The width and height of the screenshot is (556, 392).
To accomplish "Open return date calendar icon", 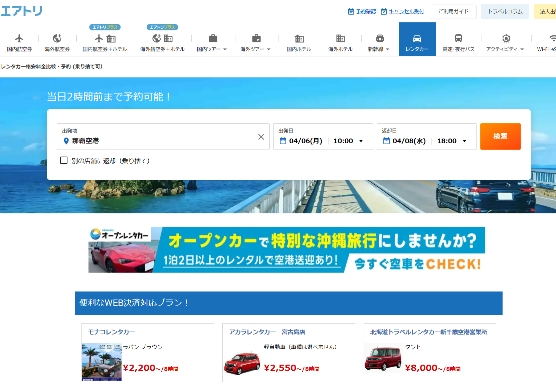I will coord(386,141).
